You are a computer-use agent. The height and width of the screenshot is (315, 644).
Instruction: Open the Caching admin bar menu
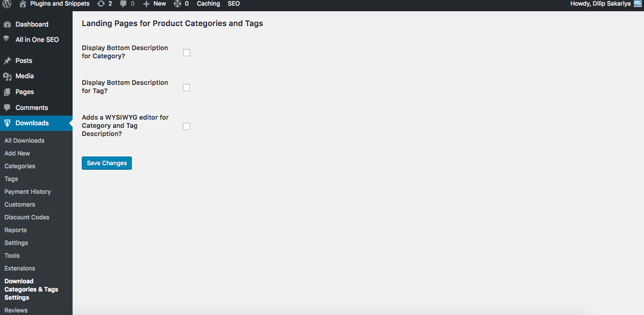pyautogui.click(x=209, y=4)
